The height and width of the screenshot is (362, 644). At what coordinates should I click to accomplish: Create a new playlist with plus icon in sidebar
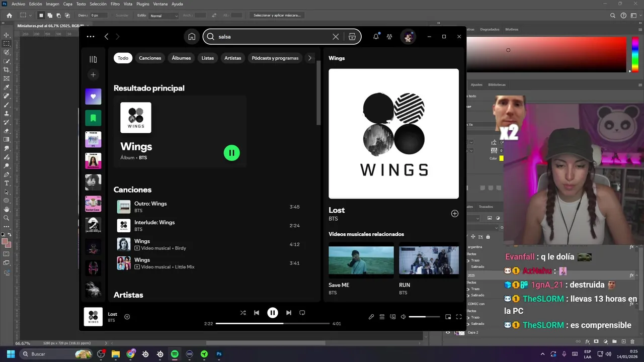tap(93, 75)
